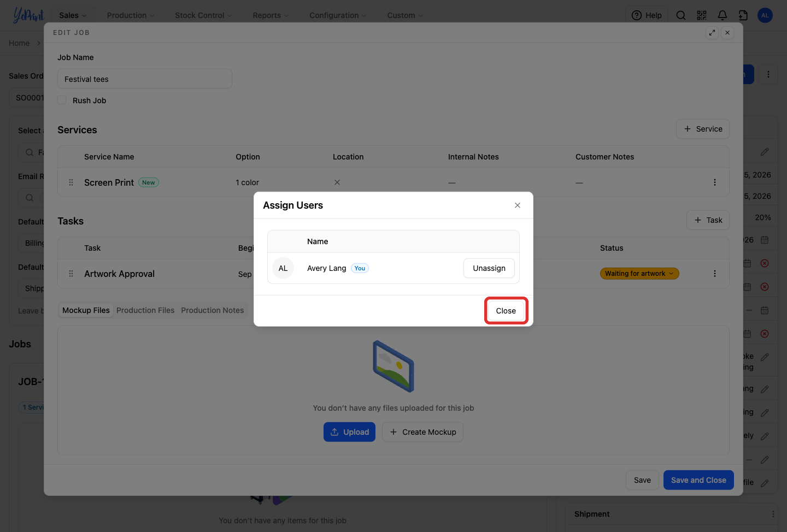This screenshot has height=532, width=787.
Task: Open the Configuration menu
Action: click(338, 15)
